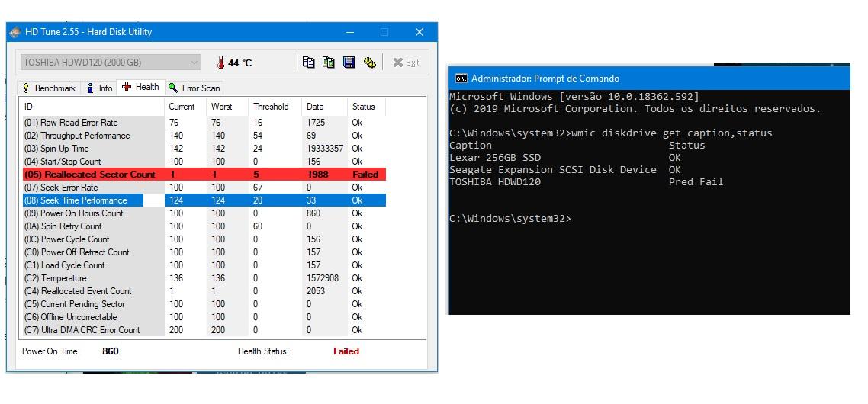Select the Health tab
This screenshot has width=868, height=404.
click(140, 87)
